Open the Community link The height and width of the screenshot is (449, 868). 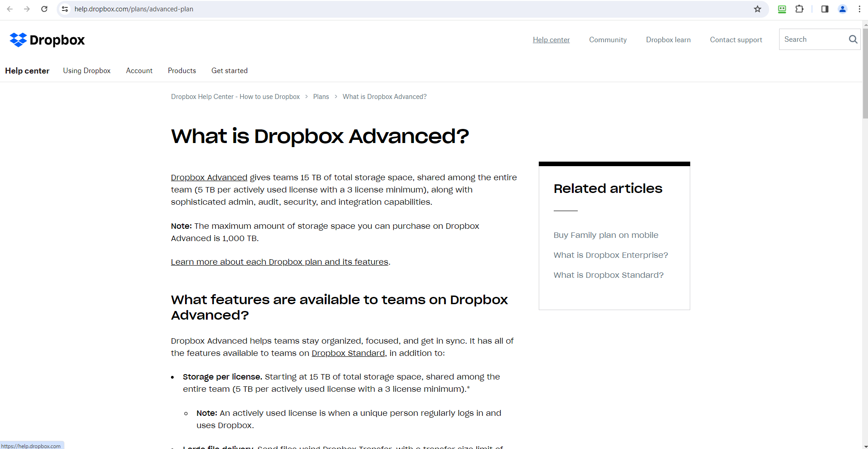coord(608,40)
